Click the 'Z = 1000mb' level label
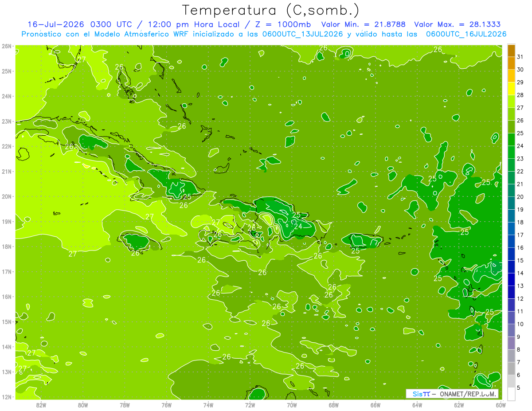Screen dimensions: 532x411 point(283,24)
